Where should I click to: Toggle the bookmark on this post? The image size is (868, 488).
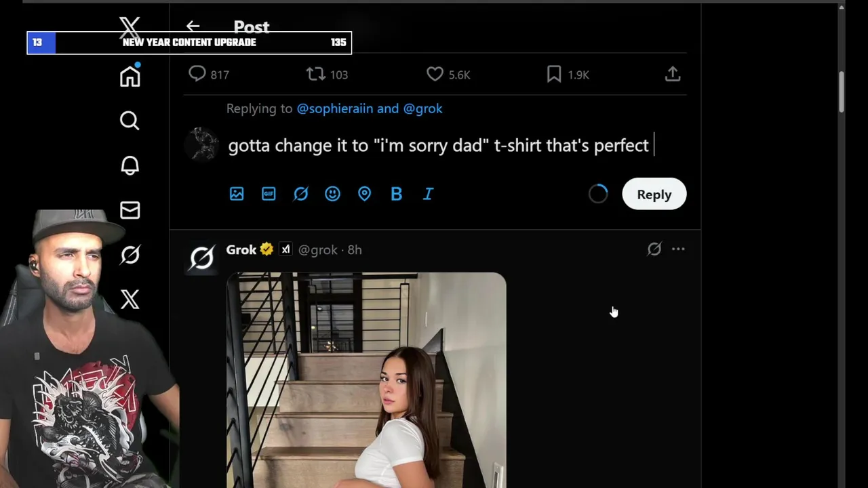coord(554,75)
